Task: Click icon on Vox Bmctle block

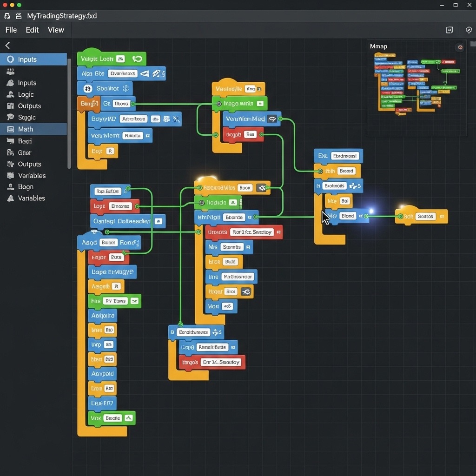Action: tap(129, 418)
